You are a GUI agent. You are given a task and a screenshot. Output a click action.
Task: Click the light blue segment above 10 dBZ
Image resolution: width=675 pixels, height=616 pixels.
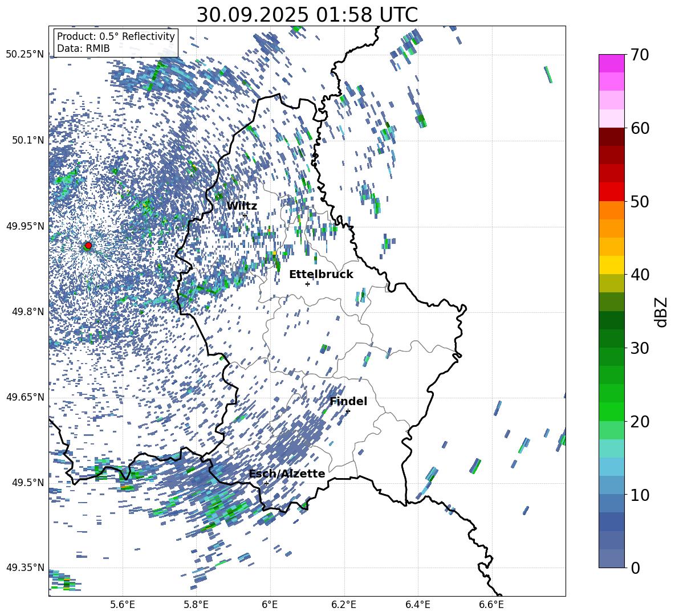611,485
